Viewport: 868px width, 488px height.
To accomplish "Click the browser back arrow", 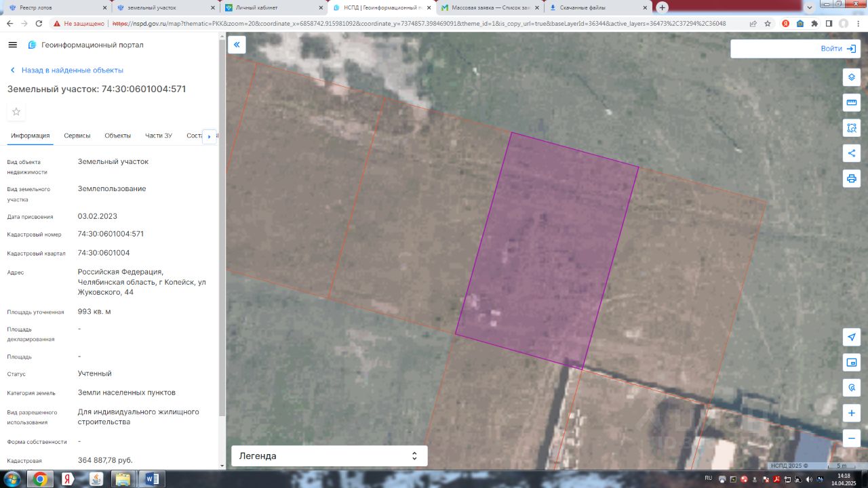I will (x=9, y=23).
